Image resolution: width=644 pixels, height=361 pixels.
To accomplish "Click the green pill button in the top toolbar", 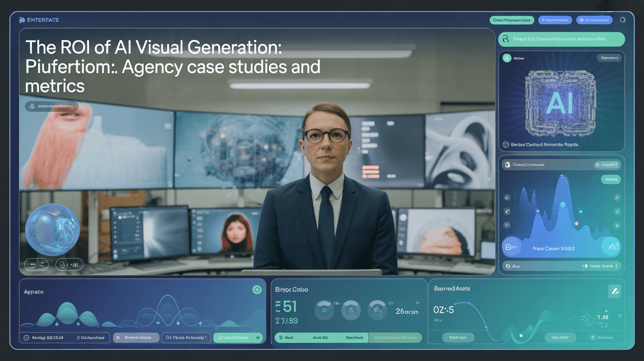I will click(x=511, y=20).
